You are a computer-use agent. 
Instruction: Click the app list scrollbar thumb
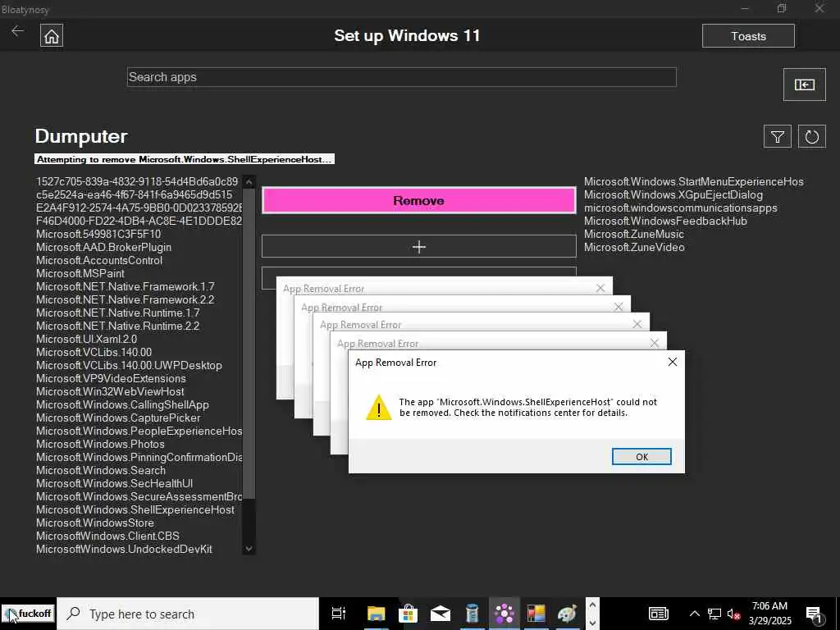(x=249, y=344)
